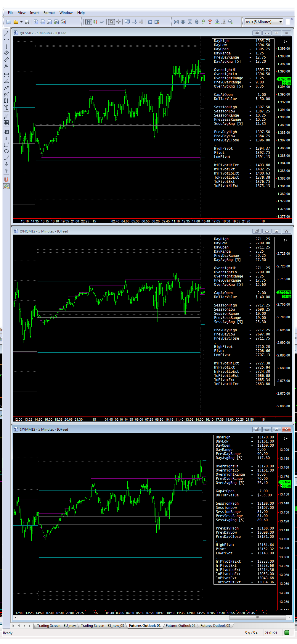Select the 'Futures Outlook 01' tab
This screenshot has width=297, height=644.
pyautogui.click(x=145, y=626)
